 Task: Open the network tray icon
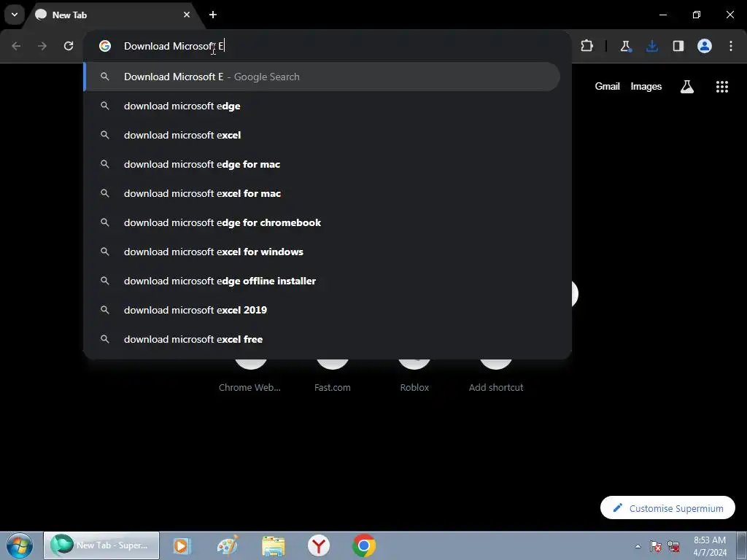coord(673,546)
